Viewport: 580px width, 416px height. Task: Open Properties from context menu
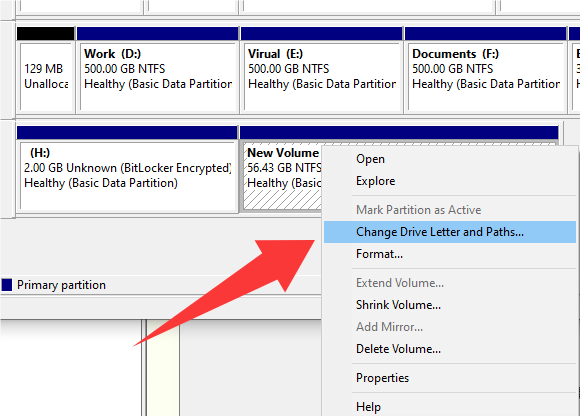click(449, 378)
